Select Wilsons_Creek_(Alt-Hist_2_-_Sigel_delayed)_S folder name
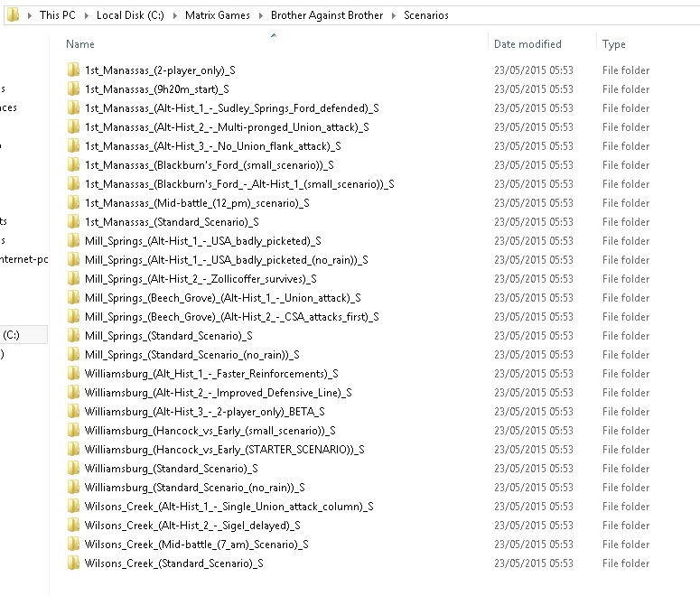 (x=192, y=526)
